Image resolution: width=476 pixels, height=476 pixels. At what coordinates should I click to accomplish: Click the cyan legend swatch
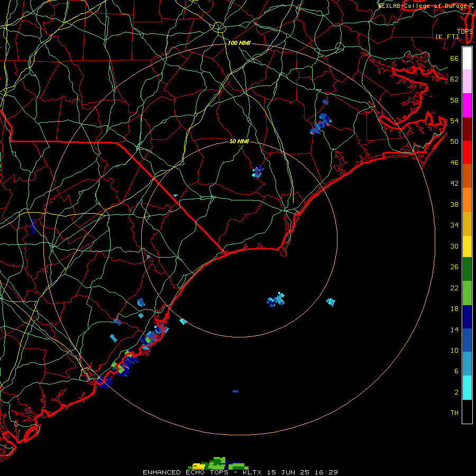point(467,388)
